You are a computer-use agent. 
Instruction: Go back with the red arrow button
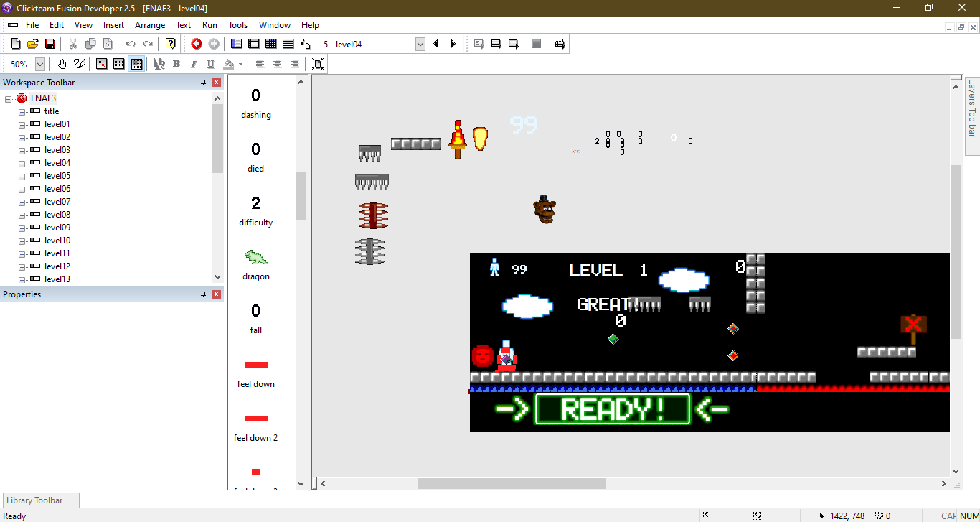[197, 44]
